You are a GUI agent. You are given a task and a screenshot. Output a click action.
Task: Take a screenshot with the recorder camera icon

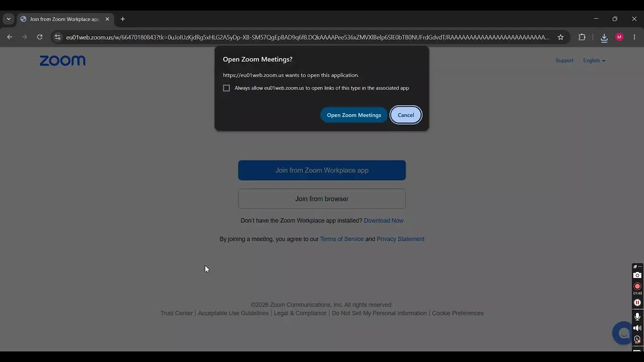637,275
